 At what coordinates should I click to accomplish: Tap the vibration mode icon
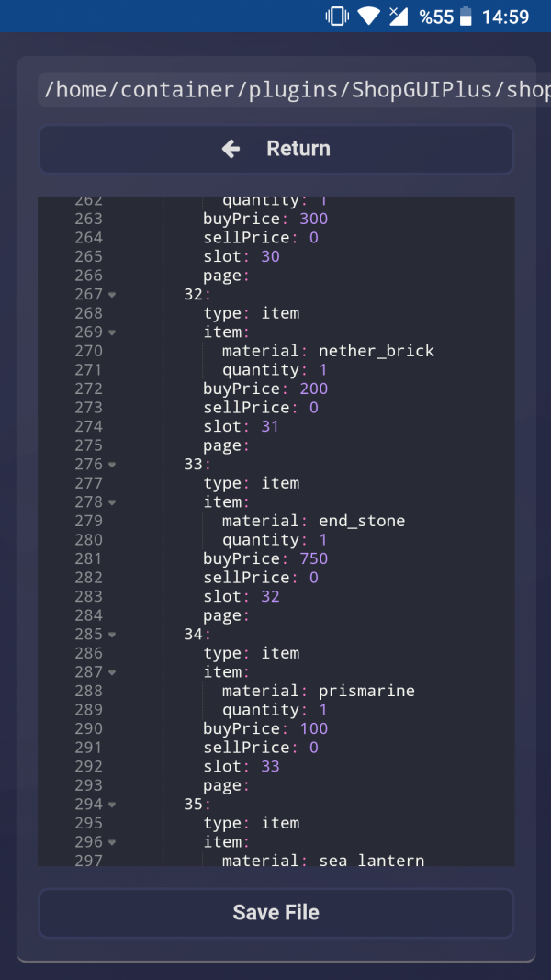336,15
